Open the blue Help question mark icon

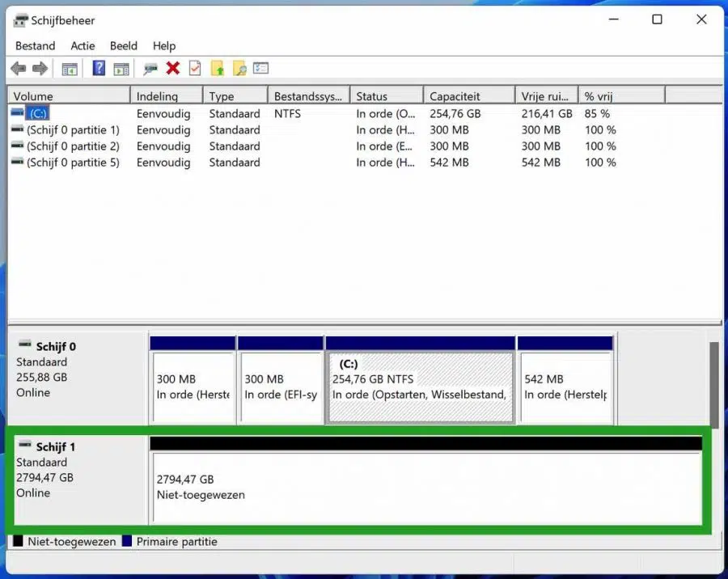[x=99, y=68]
